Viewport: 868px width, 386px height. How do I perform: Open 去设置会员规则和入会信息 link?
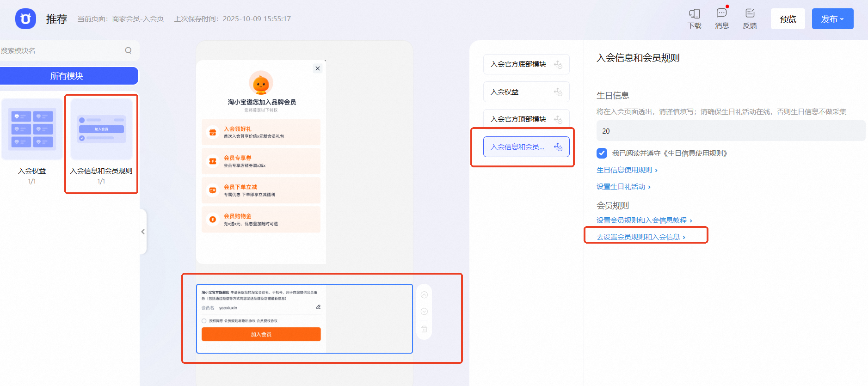point(641,237)
